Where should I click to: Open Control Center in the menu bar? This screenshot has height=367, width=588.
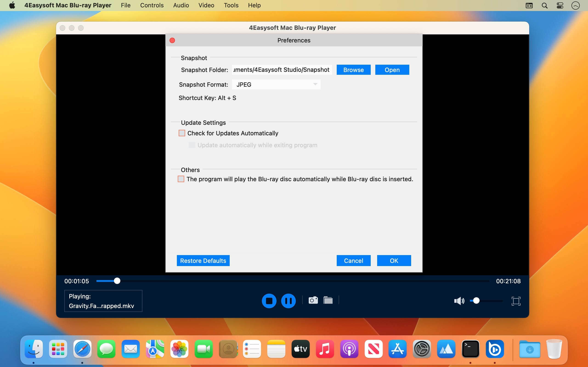(x=560, y=5)
